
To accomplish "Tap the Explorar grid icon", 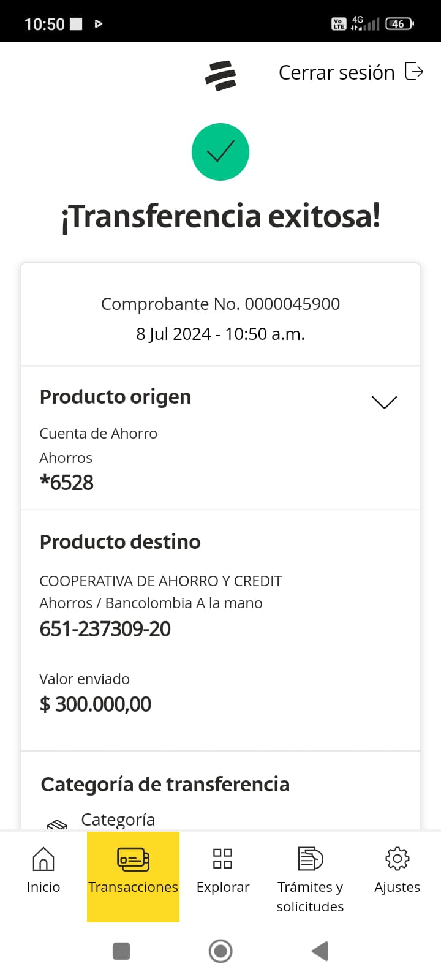I will pos(222,859).
